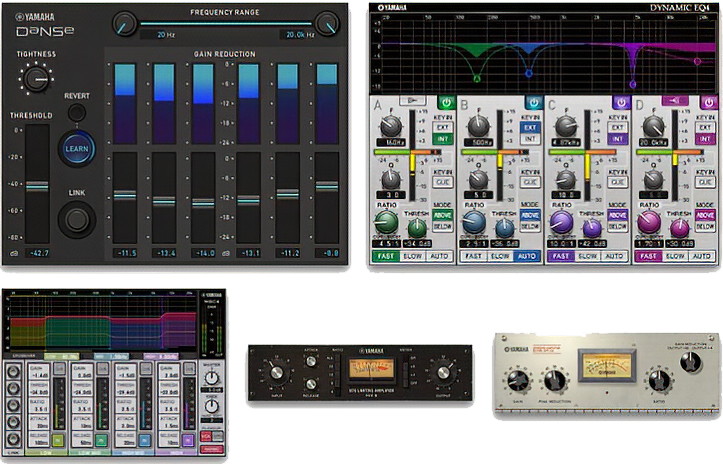Click the PEAK REDUCTION knob on silver compressor

555,381
